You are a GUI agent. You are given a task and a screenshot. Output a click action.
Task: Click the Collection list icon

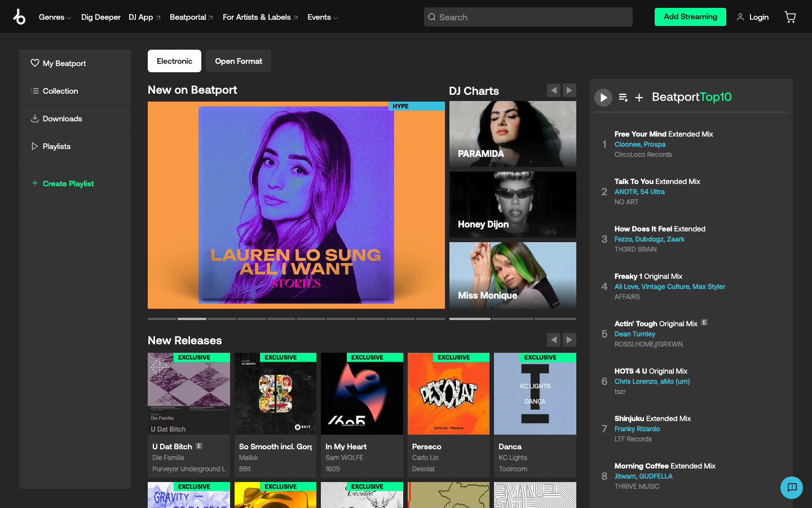35,91
